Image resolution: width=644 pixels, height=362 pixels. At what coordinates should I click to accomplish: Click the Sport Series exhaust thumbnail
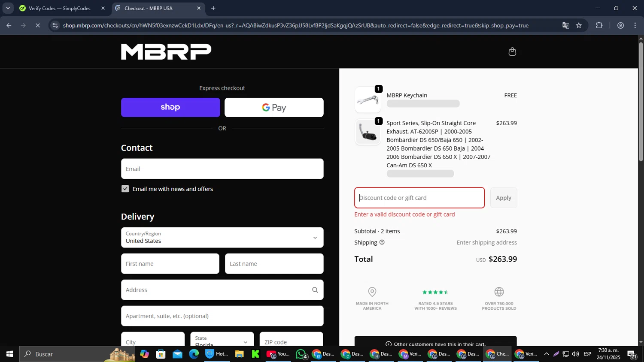[x=368, y=132]
